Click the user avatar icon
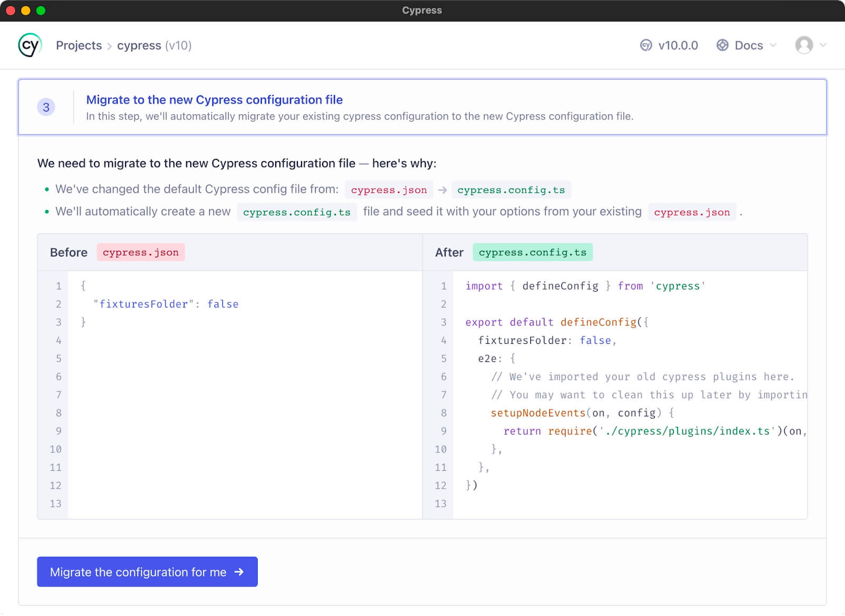845x616 pixels. coord(803,45)
